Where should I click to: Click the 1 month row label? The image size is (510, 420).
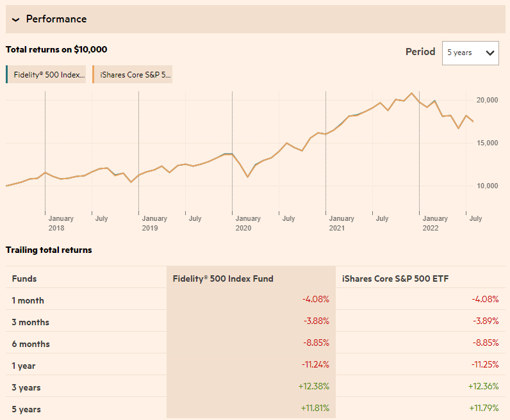pos(28,300)
